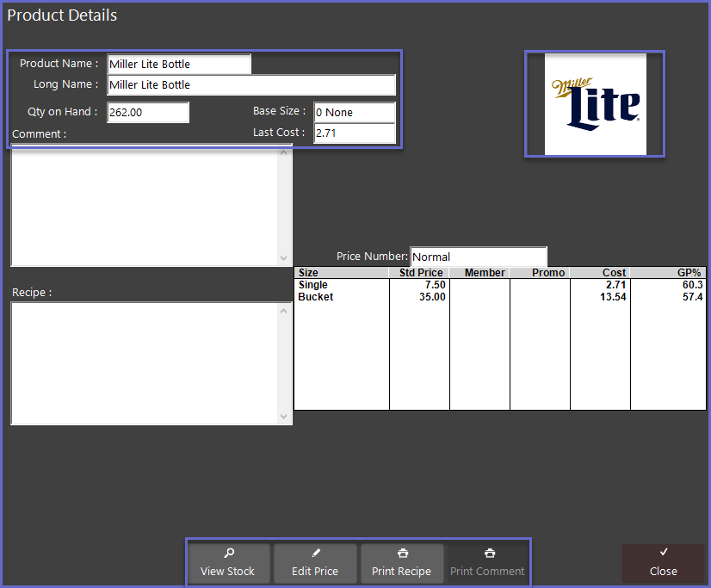Click the Last Cost field
Viewport: 711px width, 588px height.
point(354,133)
